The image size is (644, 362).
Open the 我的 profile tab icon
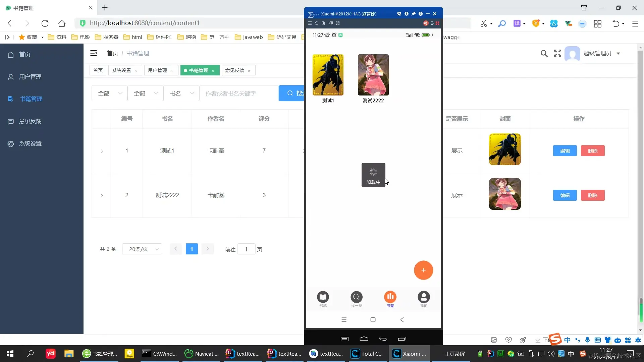[424, 297]
